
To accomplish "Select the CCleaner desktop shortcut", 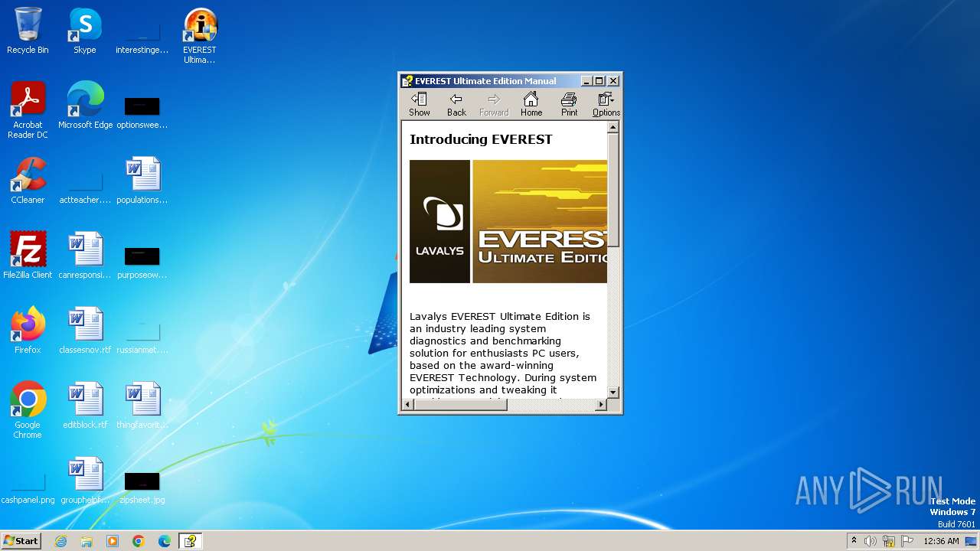I will point(28,181).
